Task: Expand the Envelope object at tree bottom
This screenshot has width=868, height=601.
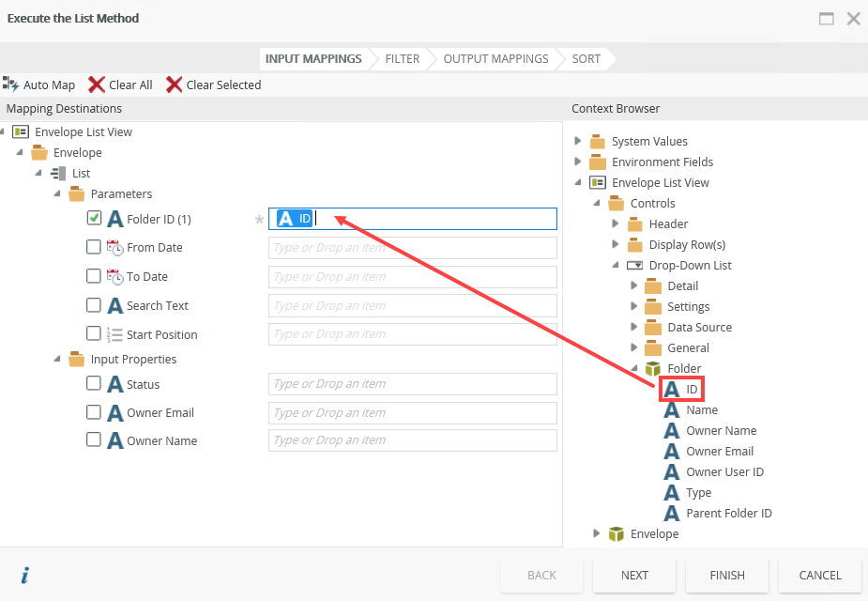Action: tap(597, 533)
